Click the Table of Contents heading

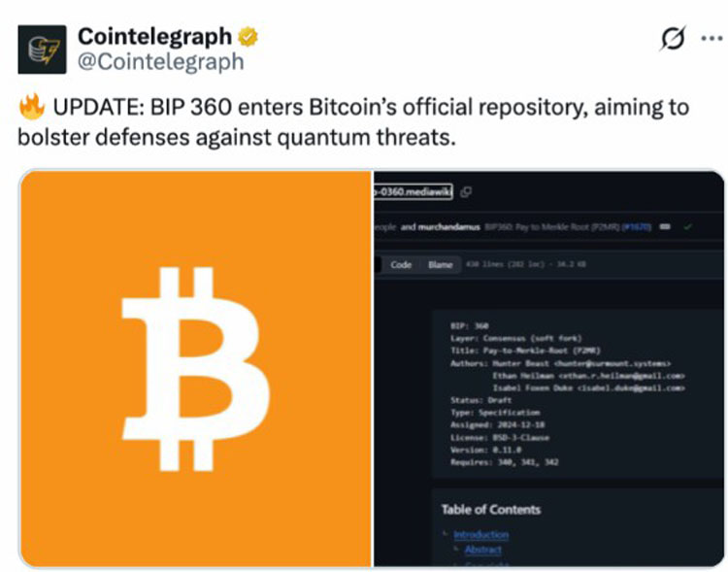click(x=490, y=509)
